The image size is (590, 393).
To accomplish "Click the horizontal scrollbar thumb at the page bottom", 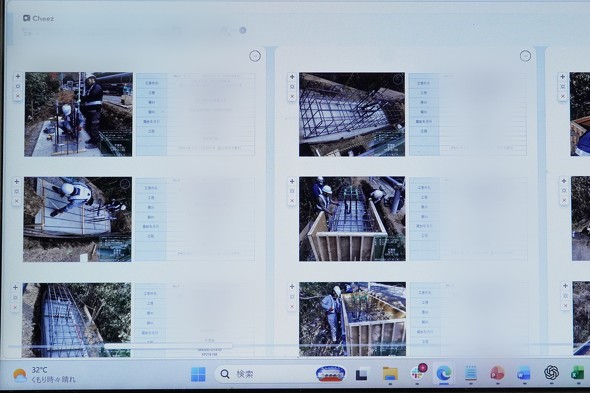I will coord(168,346).
